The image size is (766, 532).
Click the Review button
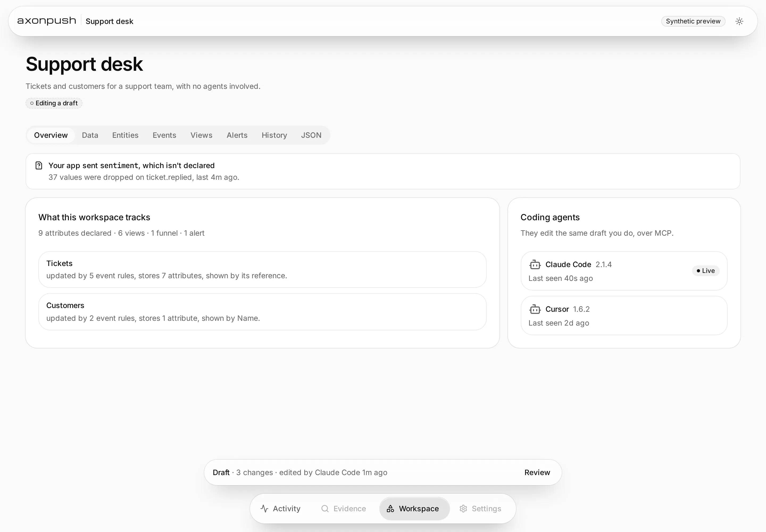point(537,472)
